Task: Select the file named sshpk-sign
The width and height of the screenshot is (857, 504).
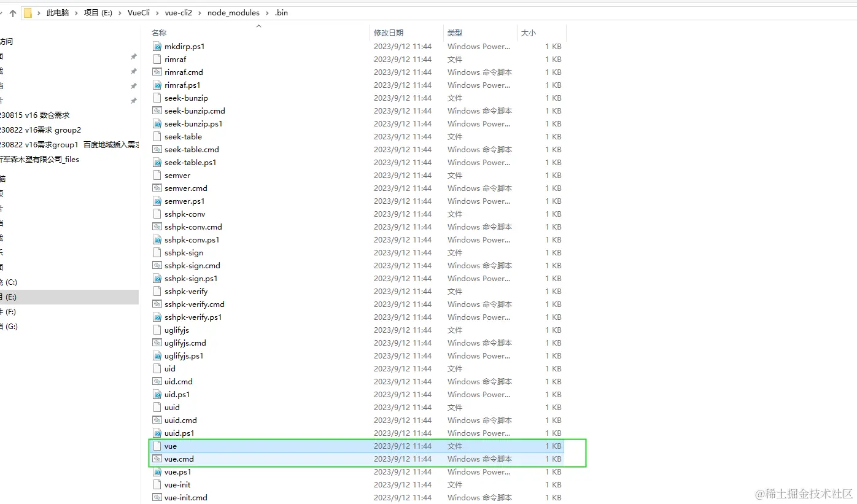Action: pyautogui.click(x=184, y=252)
